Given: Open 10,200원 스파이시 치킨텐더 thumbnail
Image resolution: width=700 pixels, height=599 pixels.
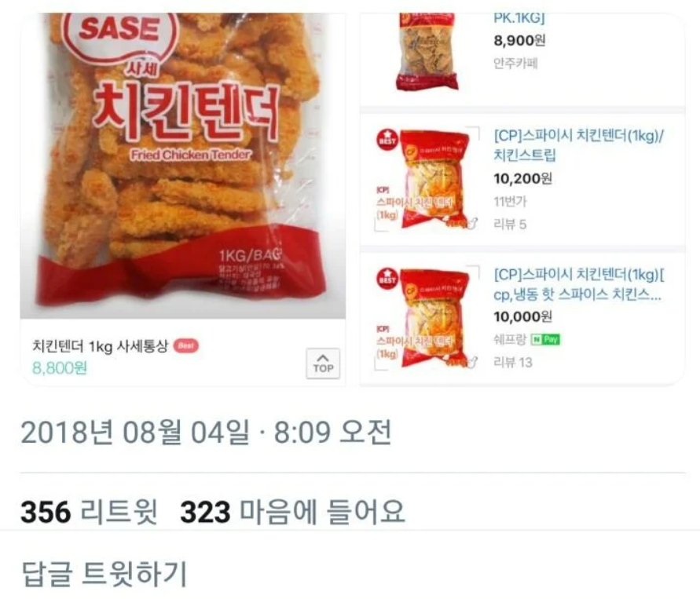Looking at the screenshot, I should [427, 179].
